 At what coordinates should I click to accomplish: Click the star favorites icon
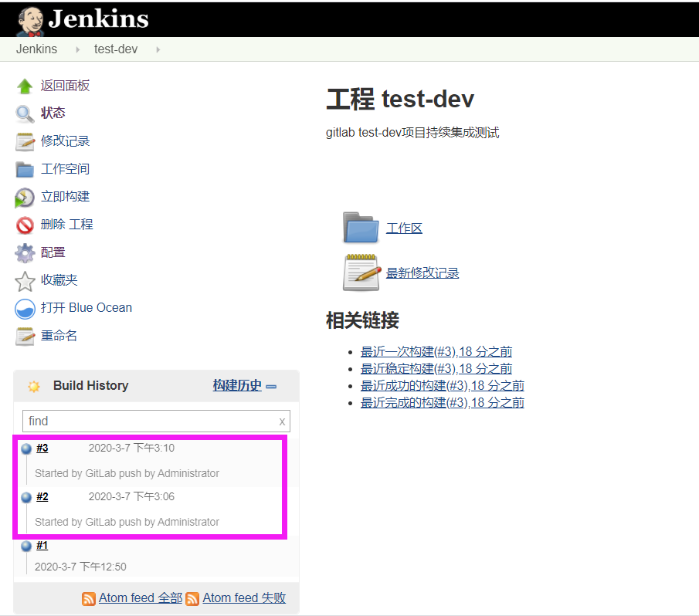pos(25,281)
